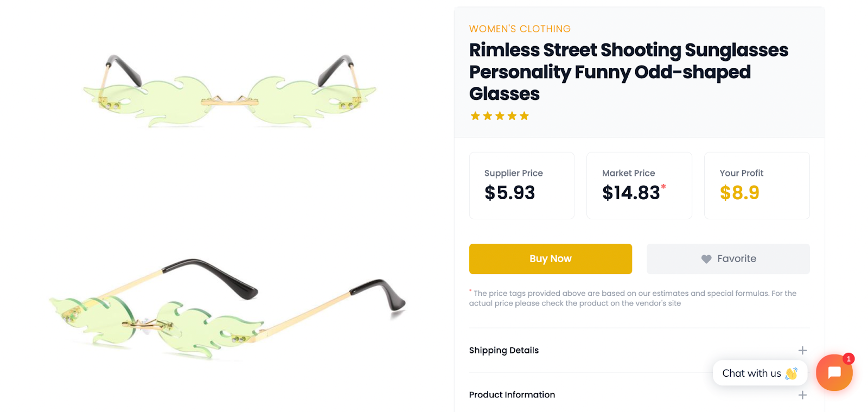Click the heart icon in Favorite button
This screenshot has height=412, width=868.
(x=706, y=259)
